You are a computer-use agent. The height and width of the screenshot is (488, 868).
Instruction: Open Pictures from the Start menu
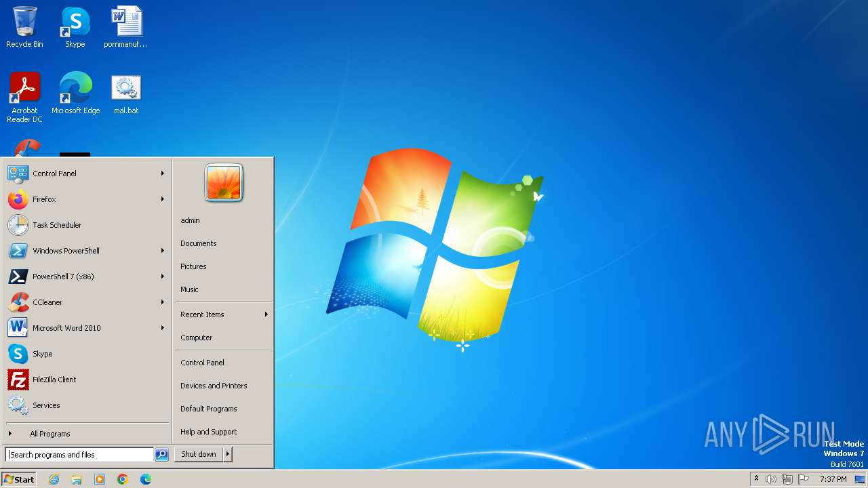point(224,266)
